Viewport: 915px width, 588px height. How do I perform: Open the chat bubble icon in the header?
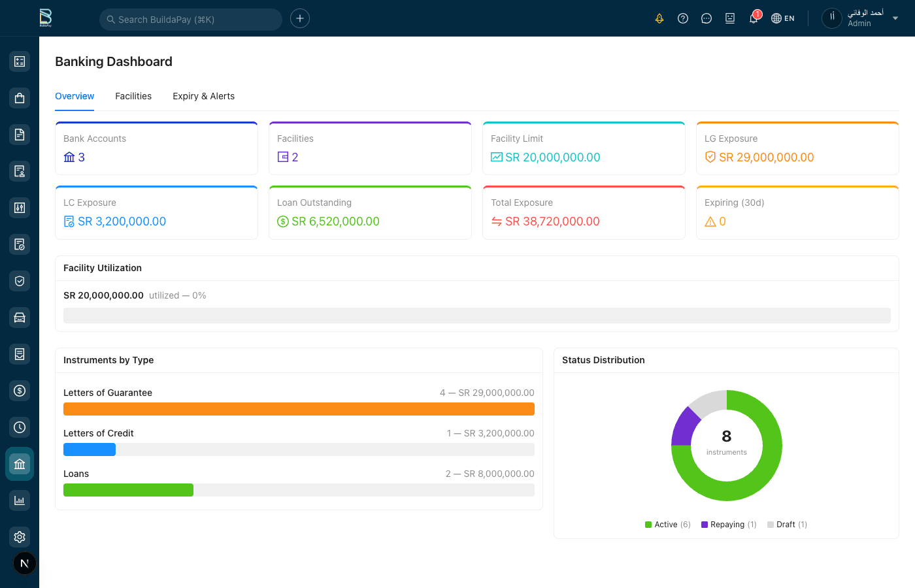(x=706, y=18)
